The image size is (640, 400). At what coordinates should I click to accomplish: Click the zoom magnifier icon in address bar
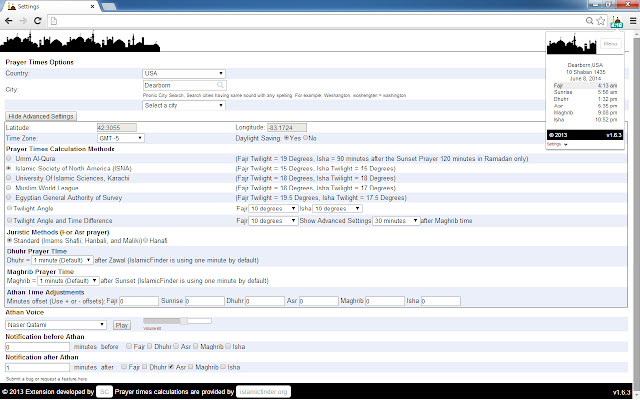coord(588,19)
